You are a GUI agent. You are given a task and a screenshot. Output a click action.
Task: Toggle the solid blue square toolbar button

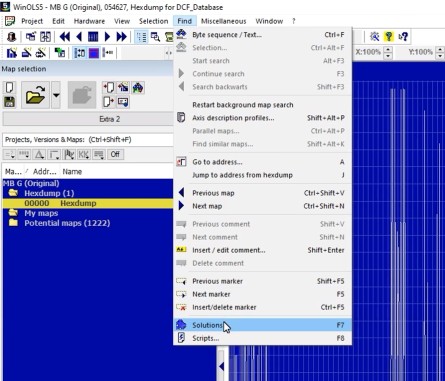[x=94, y=53]
